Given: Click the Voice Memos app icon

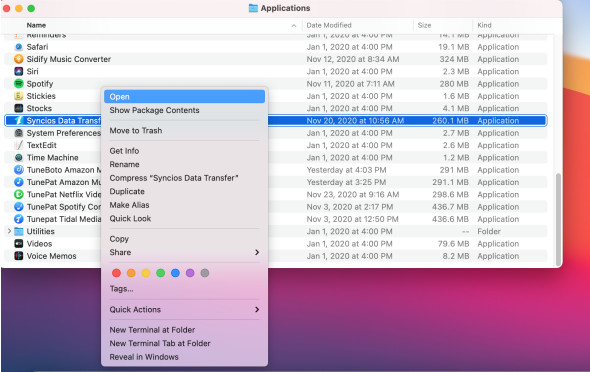Looking at the screenshot, I should coord(18,256).
